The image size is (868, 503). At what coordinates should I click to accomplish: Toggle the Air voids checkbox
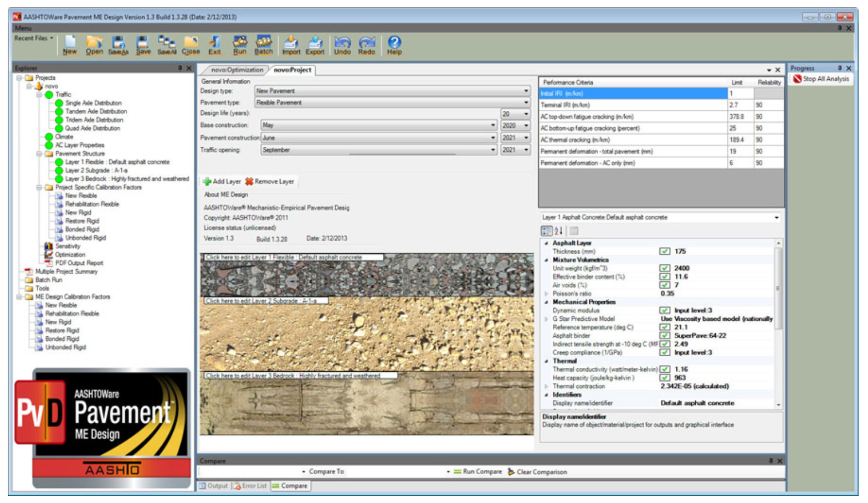pyautogui.click(x=665, y=285)
